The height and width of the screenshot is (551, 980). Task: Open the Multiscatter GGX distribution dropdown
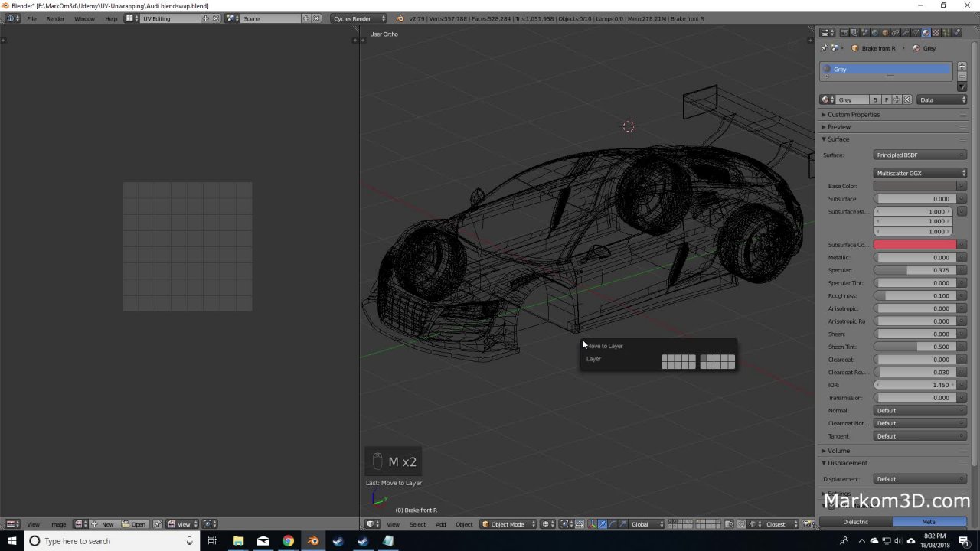click(x=919, y=173)
